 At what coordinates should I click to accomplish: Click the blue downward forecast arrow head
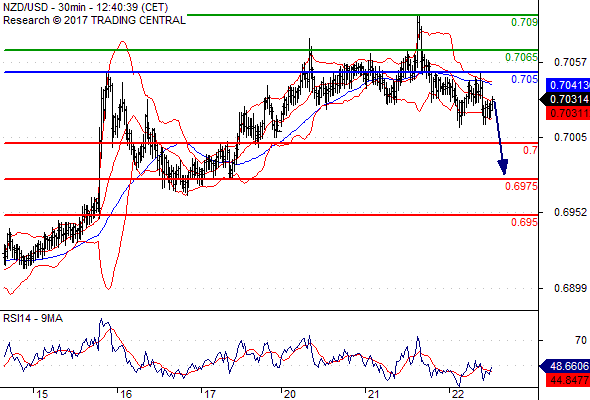[x=503, y=167]
